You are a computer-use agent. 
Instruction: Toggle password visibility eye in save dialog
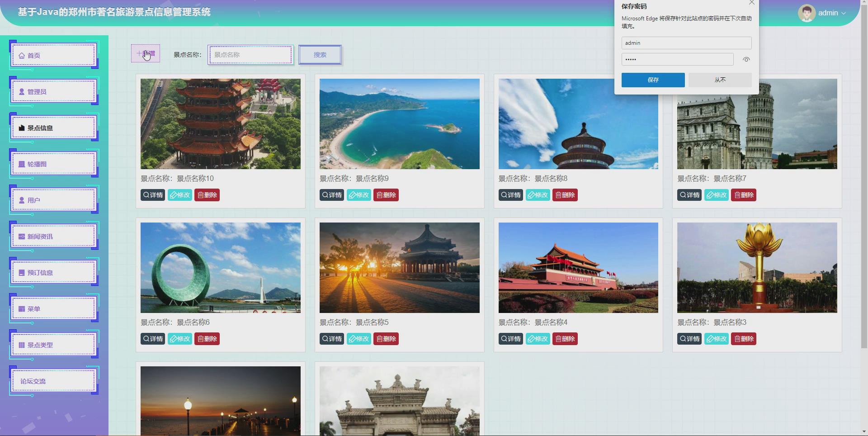[x=746, y=59]
